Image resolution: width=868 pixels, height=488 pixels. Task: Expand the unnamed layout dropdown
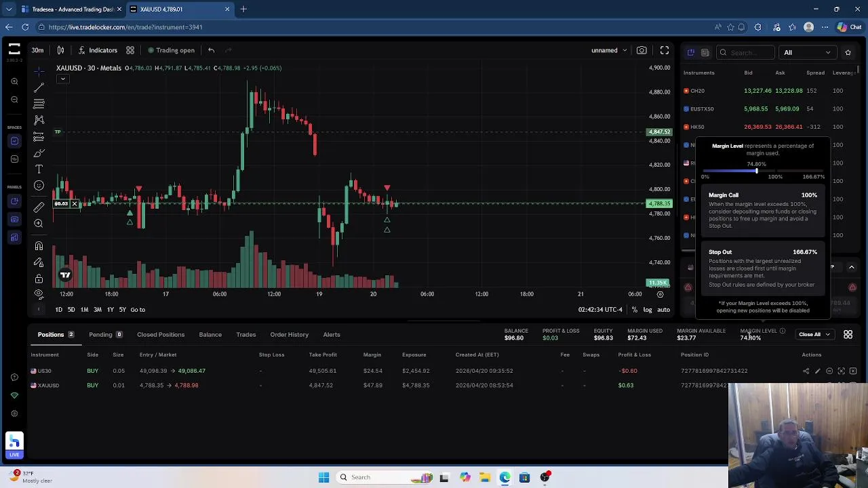[608, 50]
